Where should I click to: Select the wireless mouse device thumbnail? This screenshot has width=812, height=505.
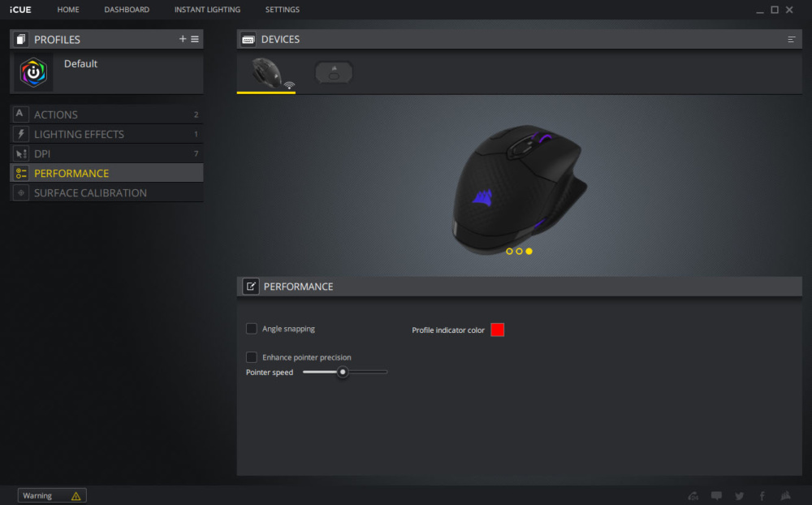point(266,73)
